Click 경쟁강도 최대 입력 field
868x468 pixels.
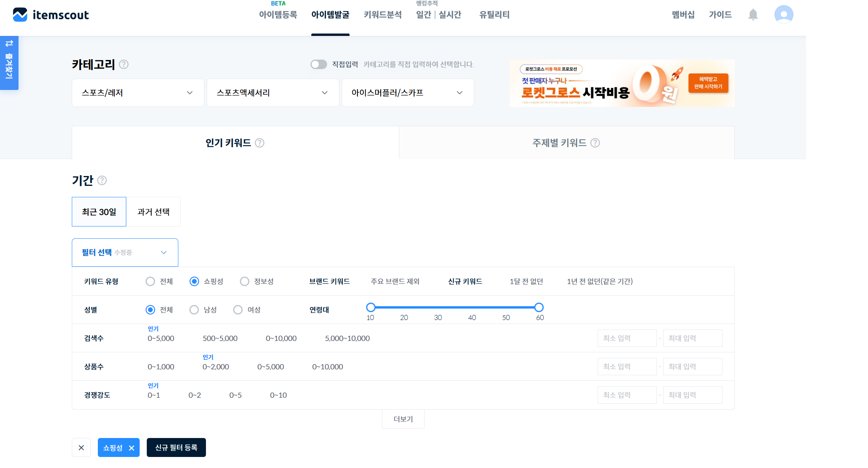693,395
